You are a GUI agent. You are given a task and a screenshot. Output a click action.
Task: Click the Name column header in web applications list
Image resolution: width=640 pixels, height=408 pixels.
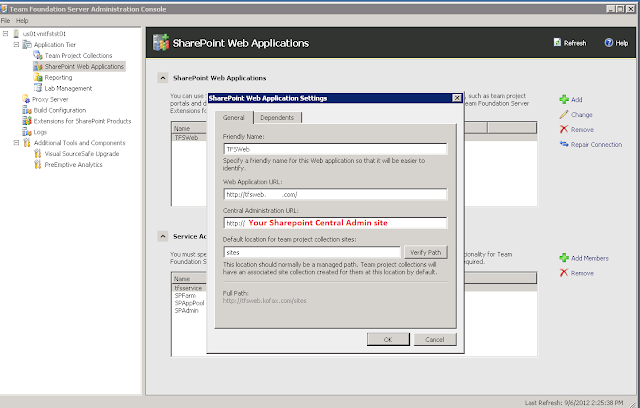click(189, 128)
